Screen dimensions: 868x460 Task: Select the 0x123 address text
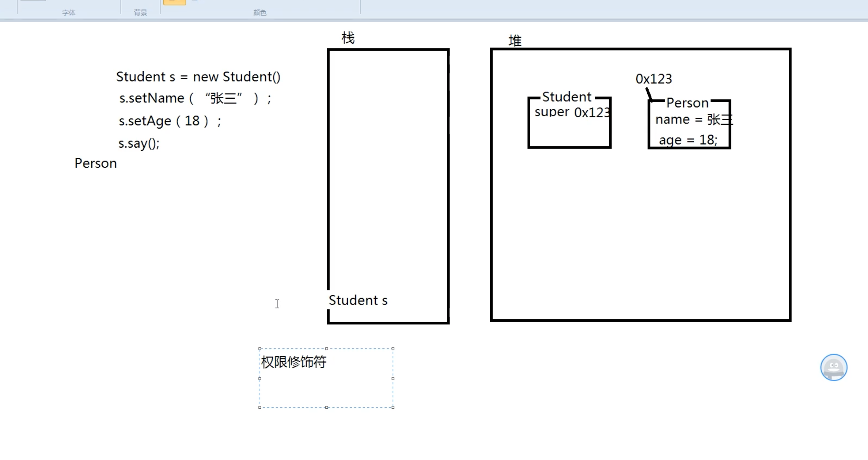point(654,78)
